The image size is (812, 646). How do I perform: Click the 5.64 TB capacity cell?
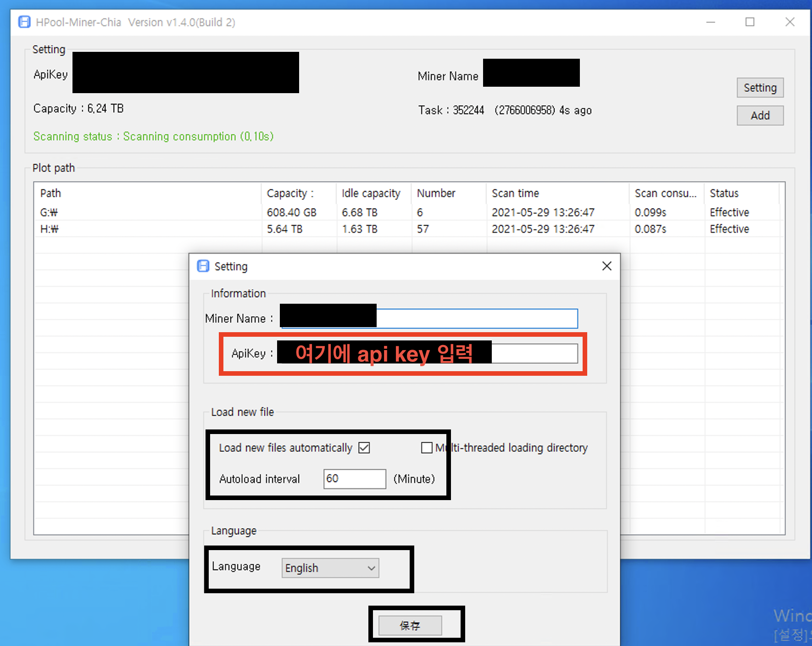285,229
